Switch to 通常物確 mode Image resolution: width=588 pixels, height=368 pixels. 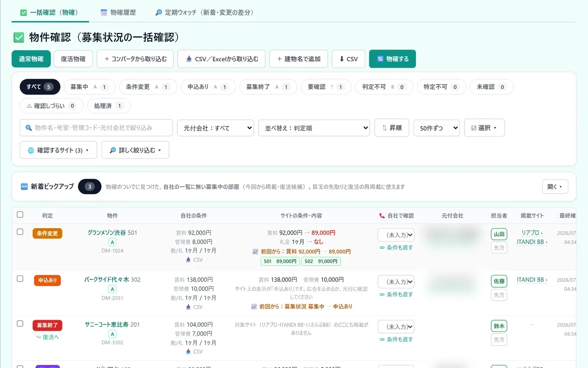31,59
